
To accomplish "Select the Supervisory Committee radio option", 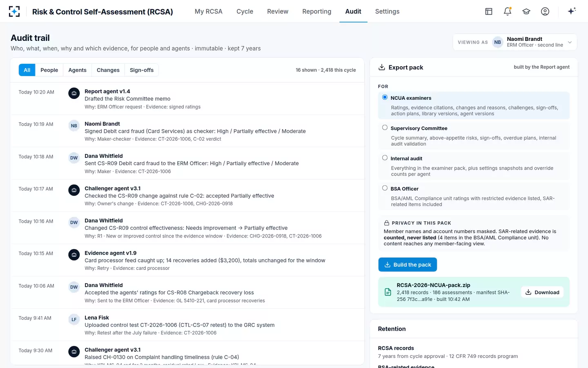I will 385,128.
